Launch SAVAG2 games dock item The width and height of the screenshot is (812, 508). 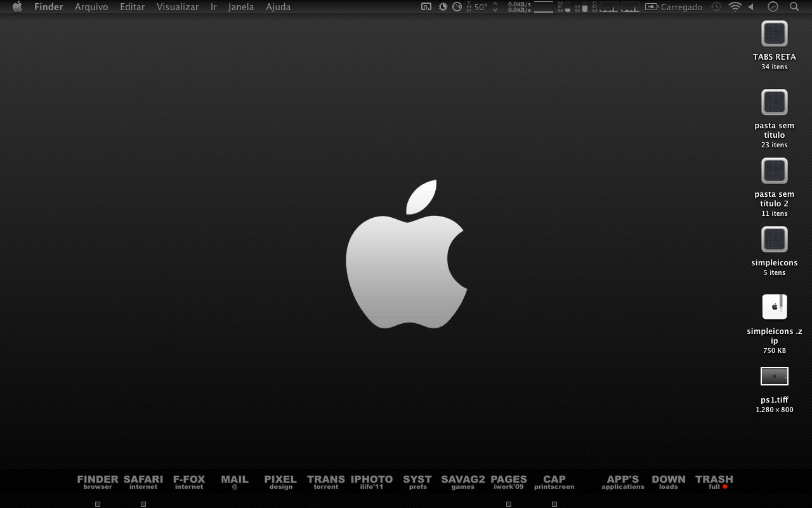tap(463, 482)
